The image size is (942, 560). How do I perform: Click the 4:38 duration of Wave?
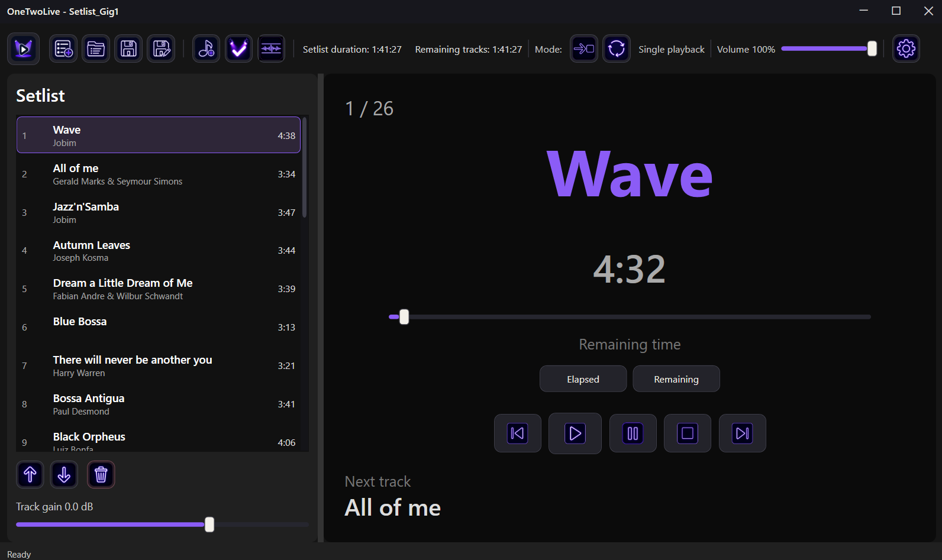coord(286,136)
